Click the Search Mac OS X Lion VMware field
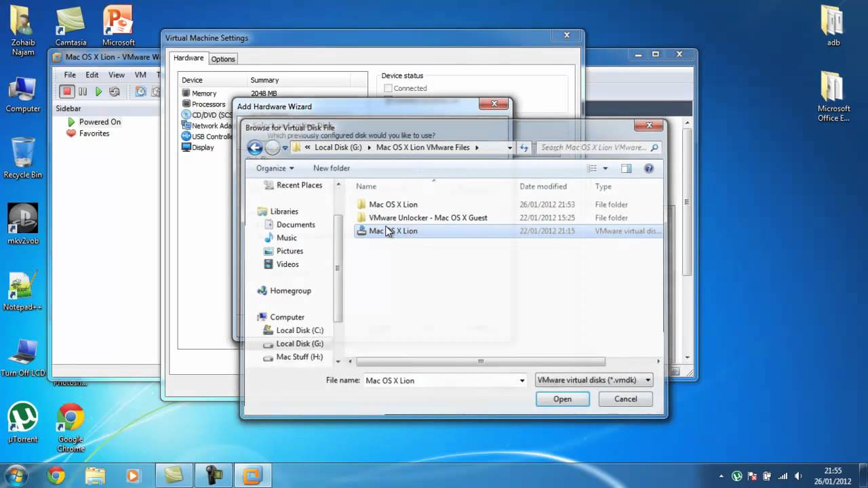868x488 pixels. pos(597,147)
